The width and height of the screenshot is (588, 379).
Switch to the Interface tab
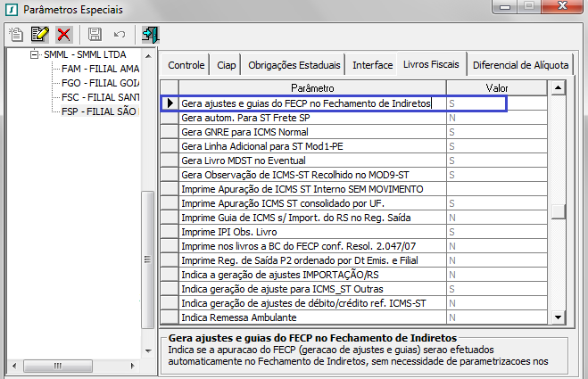372,65
